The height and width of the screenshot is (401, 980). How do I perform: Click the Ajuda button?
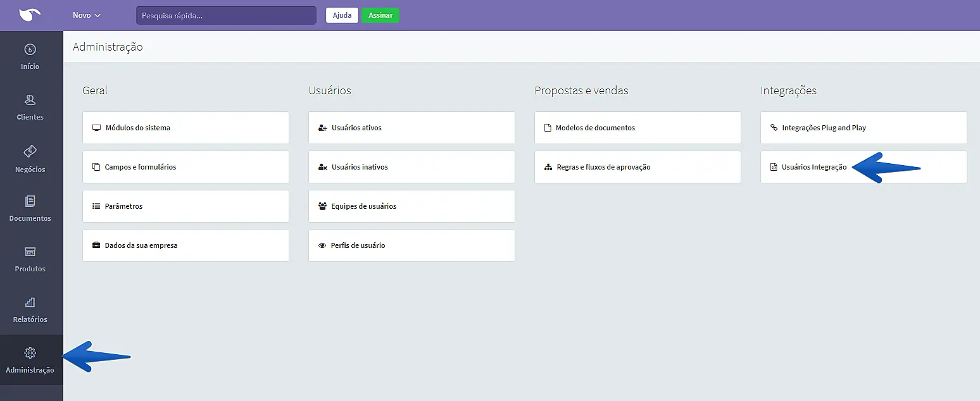pyautogui.click(x=342, y=15)
